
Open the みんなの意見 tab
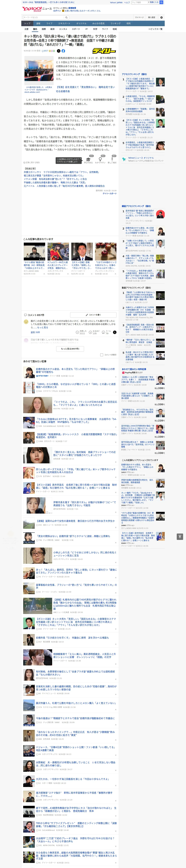click(x=98, y=24)
